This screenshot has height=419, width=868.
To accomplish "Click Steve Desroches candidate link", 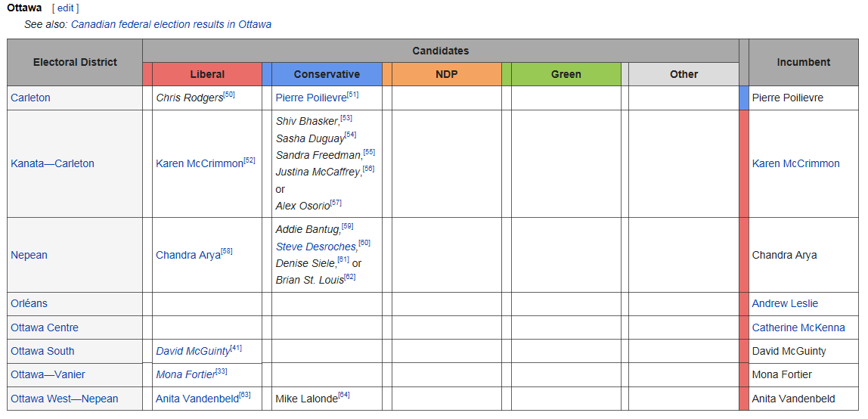I will [x=315, y=247].
